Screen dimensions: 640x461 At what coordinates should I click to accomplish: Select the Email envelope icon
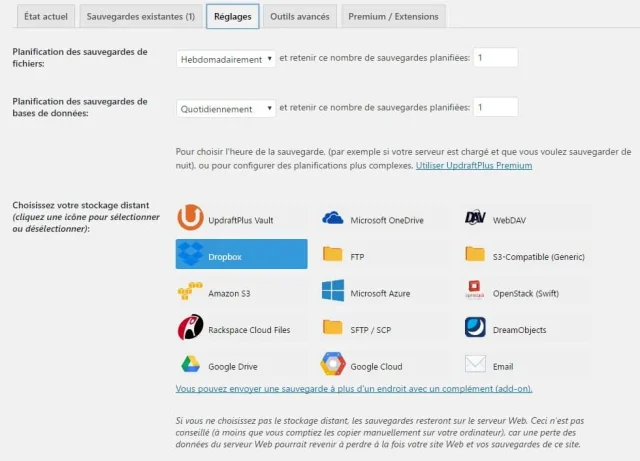coord(476,365)
